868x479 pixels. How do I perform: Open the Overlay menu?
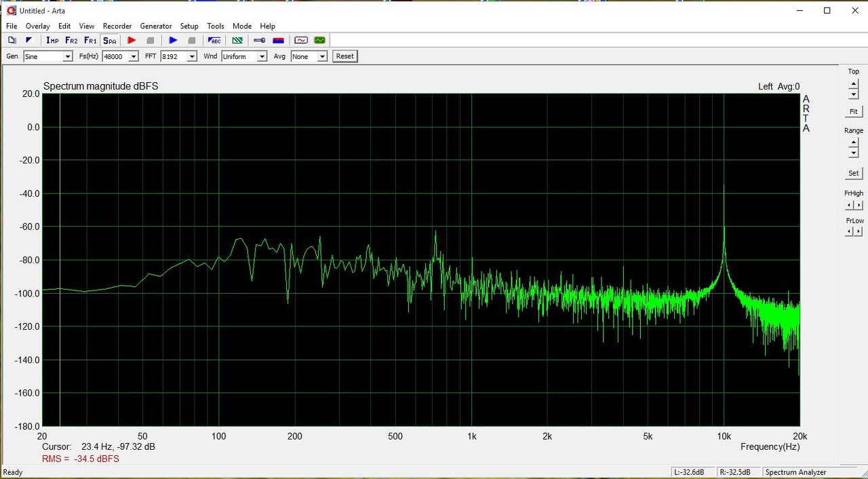click(x=38, y=26)
